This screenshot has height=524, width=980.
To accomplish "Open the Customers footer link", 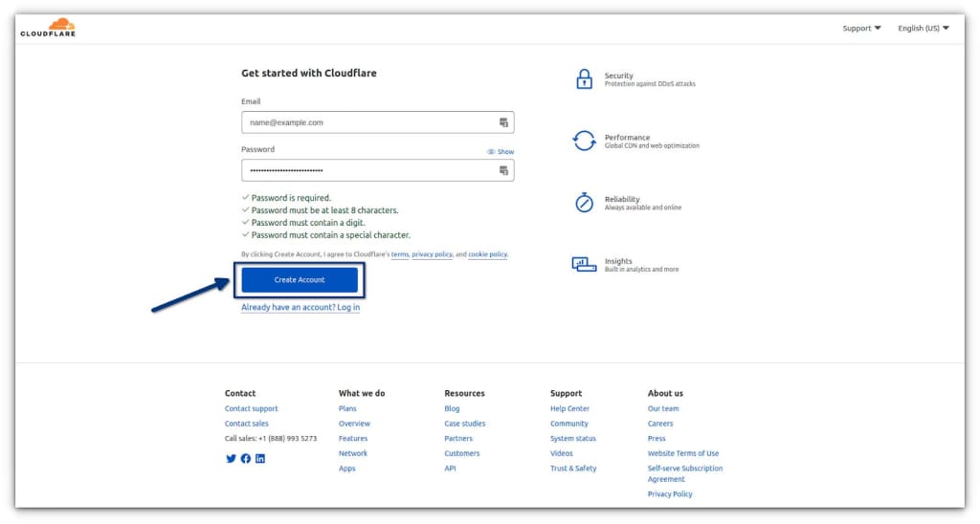I will (x=462, y=453).
